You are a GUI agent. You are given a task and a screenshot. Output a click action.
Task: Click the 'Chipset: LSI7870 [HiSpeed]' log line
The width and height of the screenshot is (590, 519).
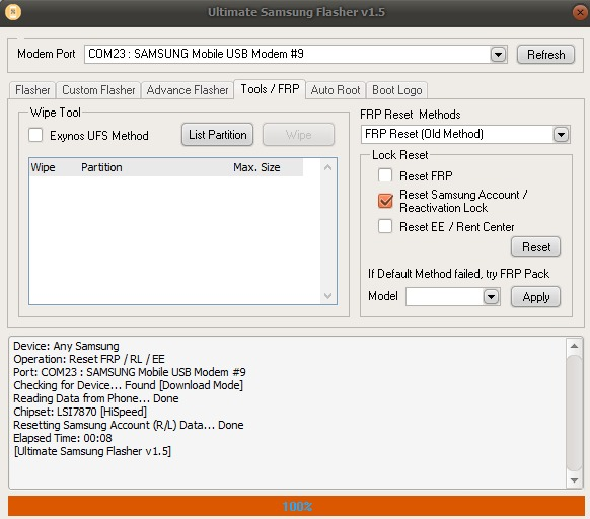click(80, 412)
